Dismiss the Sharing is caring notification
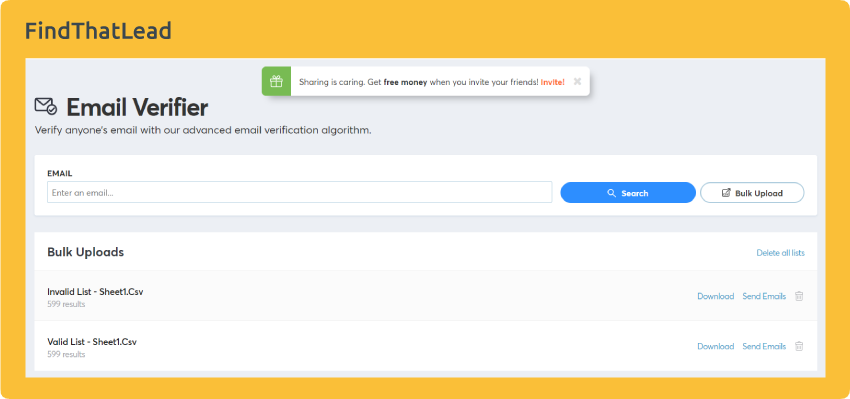 point(577,81)
